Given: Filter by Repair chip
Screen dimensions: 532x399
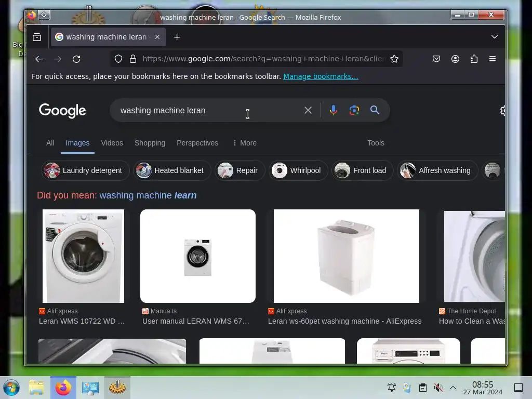Looking at the screenshot, I should [x=240, y=170].
